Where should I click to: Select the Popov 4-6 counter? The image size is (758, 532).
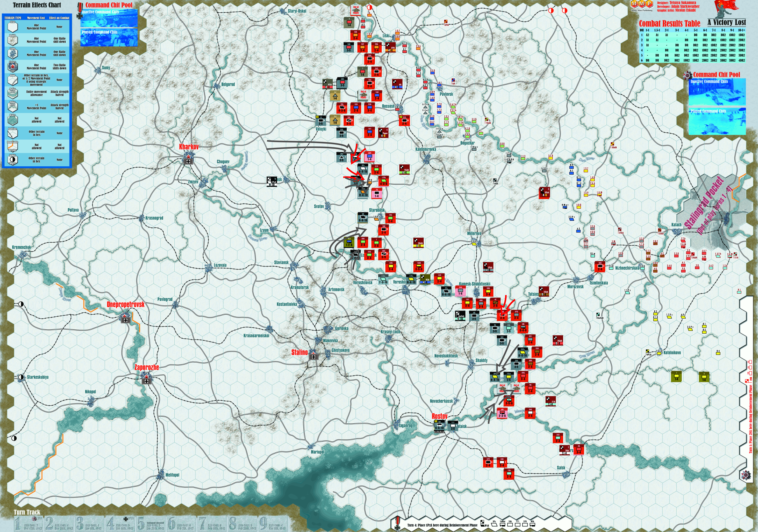(x=383, y=133)
